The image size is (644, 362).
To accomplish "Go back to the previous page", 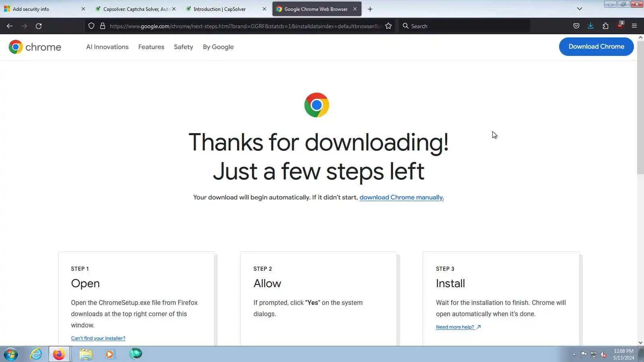I will point(10,26).
